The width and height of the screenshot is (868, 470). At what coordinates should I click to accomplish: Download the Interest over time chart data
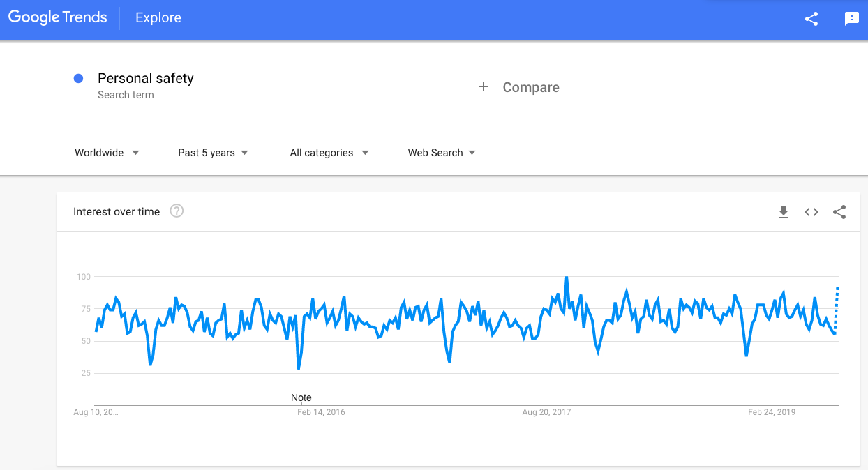784,212
